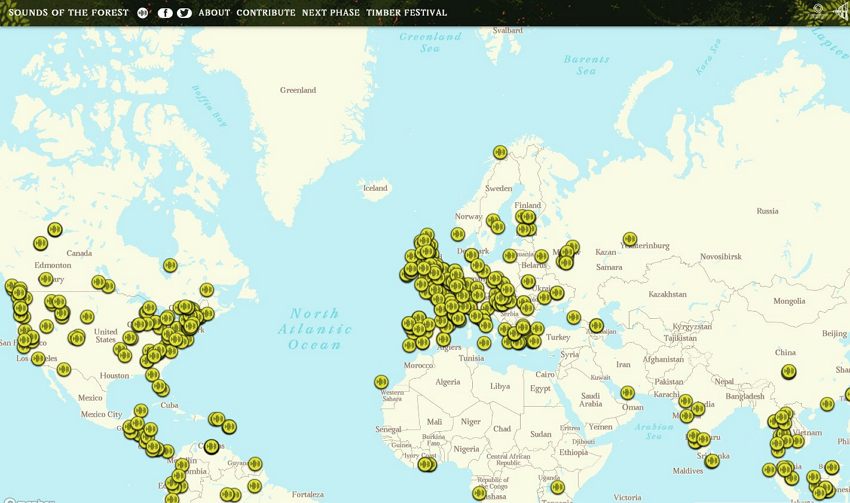
Task: Select the sound marker near Kinshasa
Action: pos(479,493)
